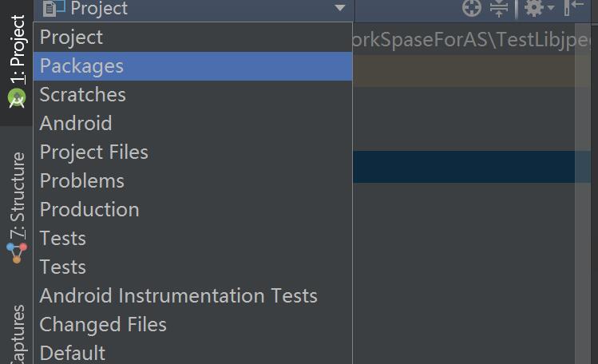Open the gear settings menu
Screen dimensions: 598x364
click(534, 8)
